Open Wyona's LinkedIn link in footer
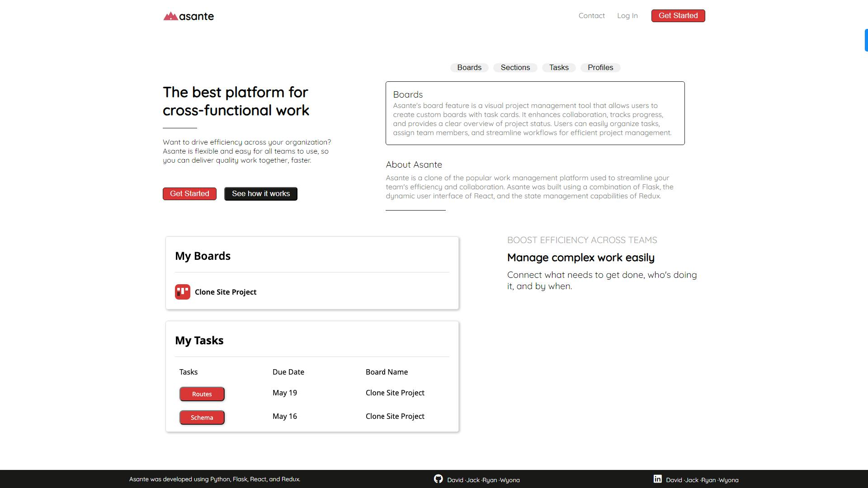 (728, 480)
